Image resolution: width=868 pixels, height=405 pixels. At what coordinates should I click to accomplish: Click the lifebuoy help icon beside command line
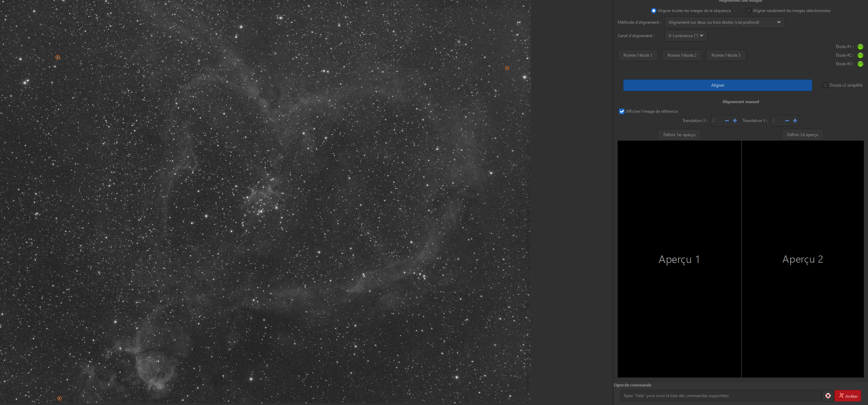pos(828,396)
